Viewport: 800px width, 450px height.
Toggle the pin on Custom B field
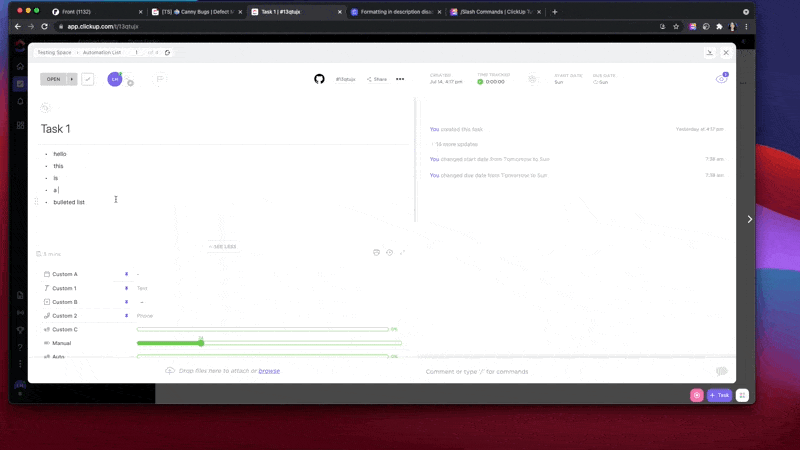pyautogui.click(x=127, y=302)
